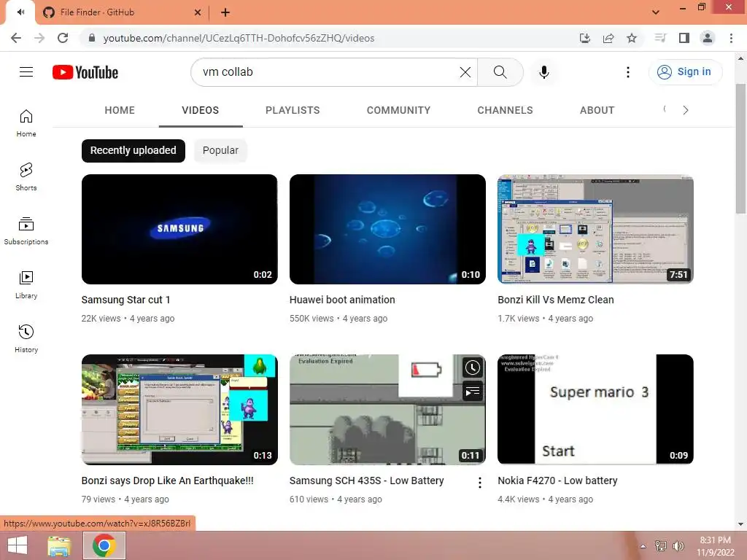747x560 pixels.
Task: Open Samsung SCH 435S - Low Battery title
Action: tap(366, 481)
